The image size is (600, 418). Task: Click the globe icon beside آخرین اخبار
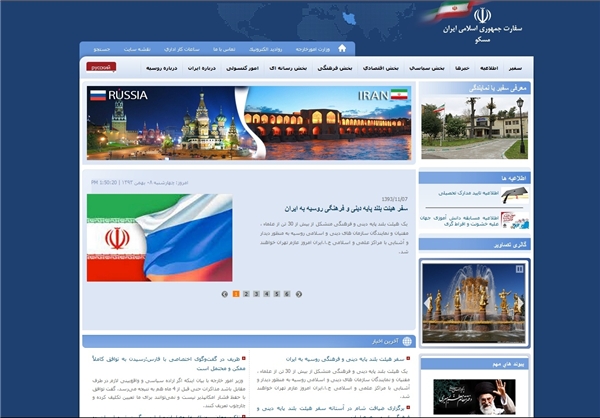(x=407, y=341)
